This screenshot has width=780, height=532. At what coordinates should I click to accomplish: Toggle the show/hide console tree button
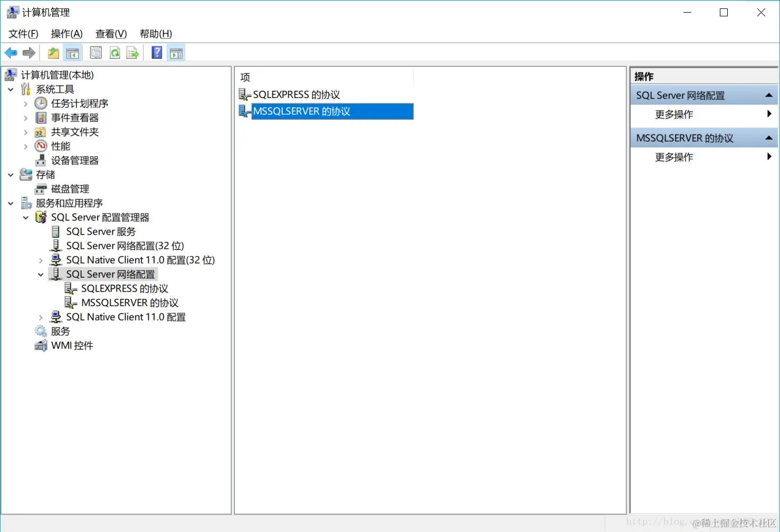(72, 53)
